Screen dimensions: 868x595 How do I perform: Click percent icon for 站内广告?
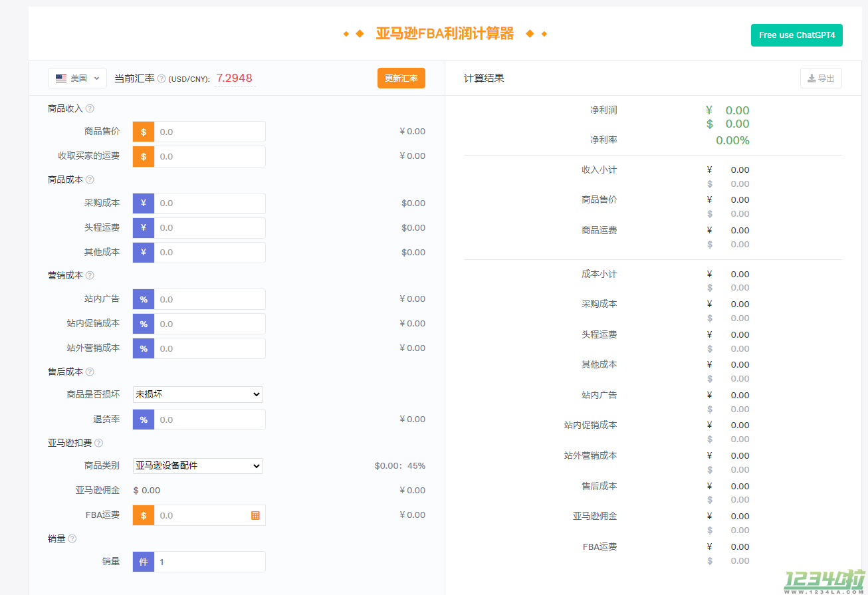click(x=144, y=299)
